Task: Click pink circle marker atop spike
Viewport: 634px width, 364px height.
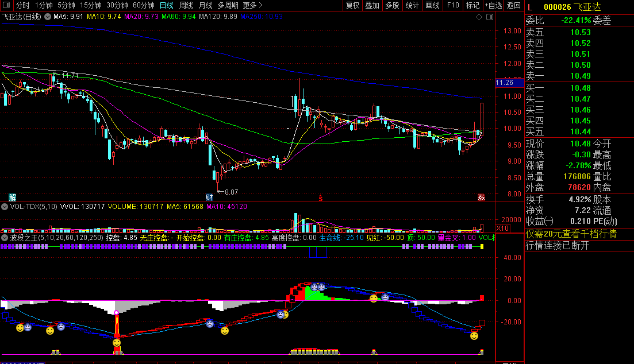Action: click(117, 313)
